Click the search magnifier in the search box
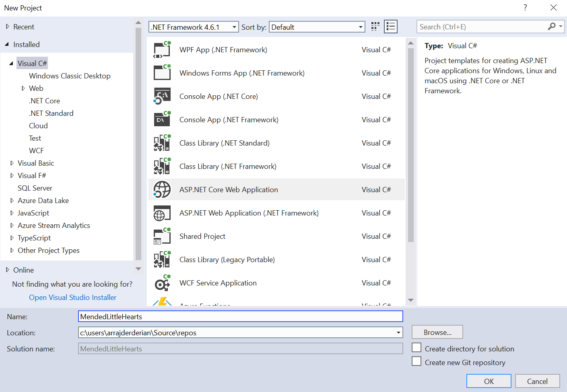This screenshot has width=567, height=392. click(551, 26)
